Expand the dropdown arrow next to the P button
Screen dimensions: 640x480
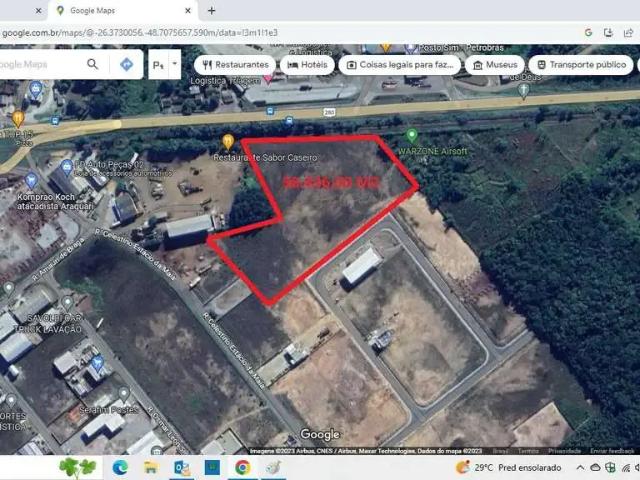click(x=175, y=64)
